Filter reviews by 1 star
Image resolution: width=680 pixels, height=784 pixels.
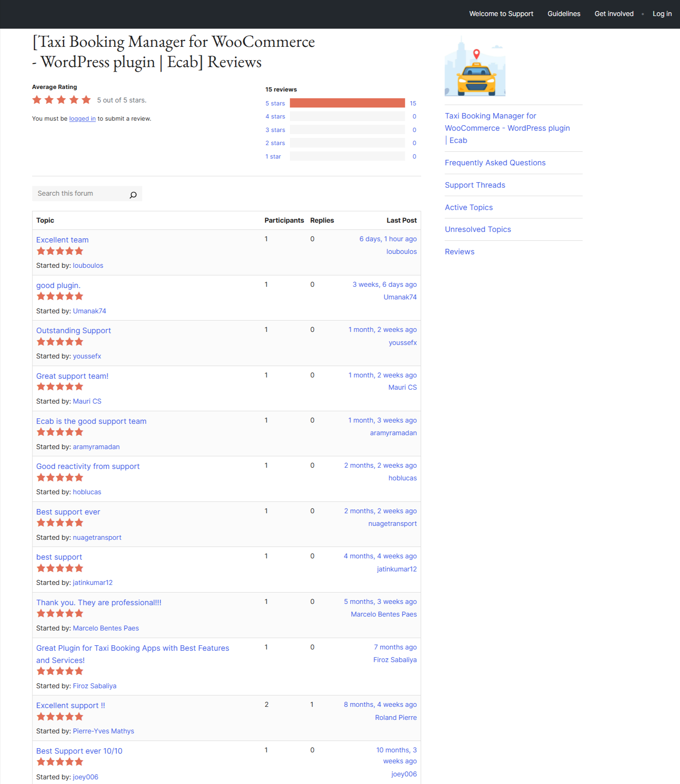pos(273,156)
